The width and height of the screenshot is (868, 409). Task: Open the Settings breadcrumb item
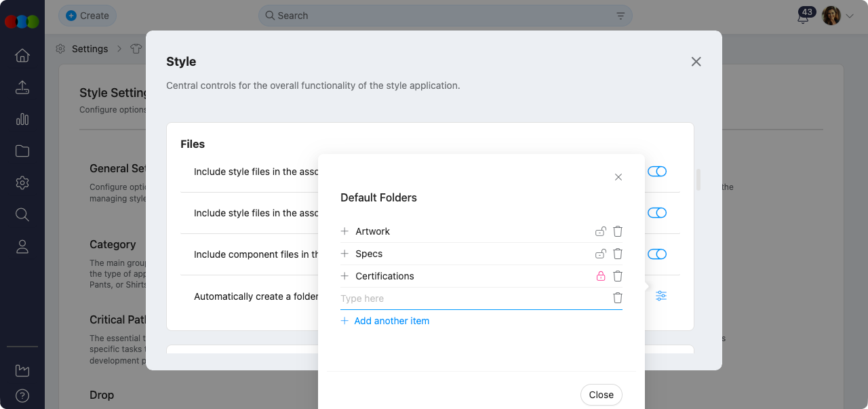(90, 49)
